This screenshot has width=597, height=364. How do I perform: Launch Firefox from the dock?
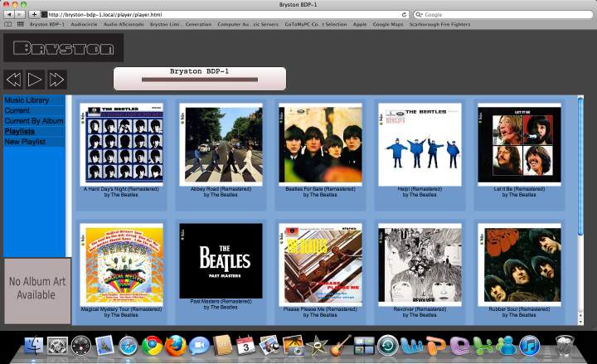point(176,346)
